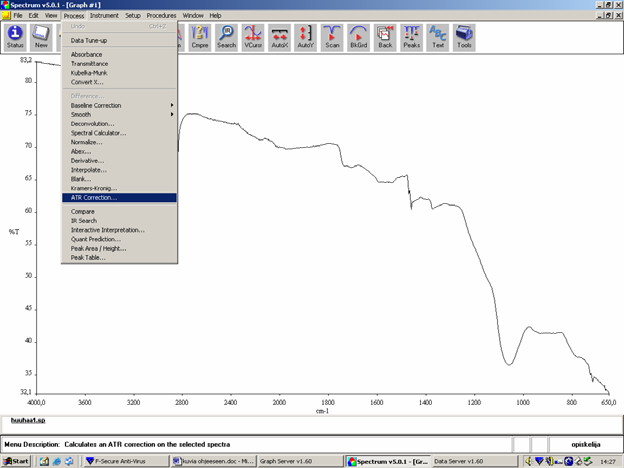Select the huuhaa1.sp spectrum label
Screen dimensions: 624x468
(28, 420)
